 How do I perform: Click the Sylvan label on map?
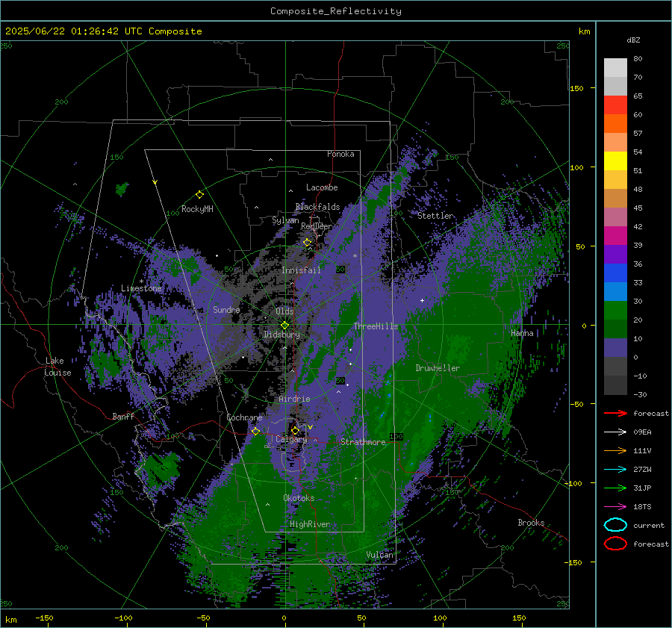tap(285, 220)
